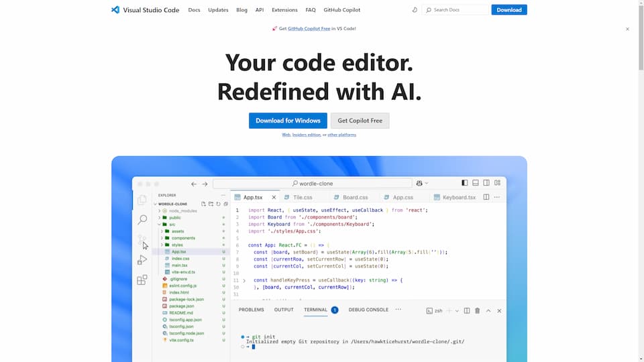
Task: Click the New File icon in Explorer
Action: click(203, 204)
